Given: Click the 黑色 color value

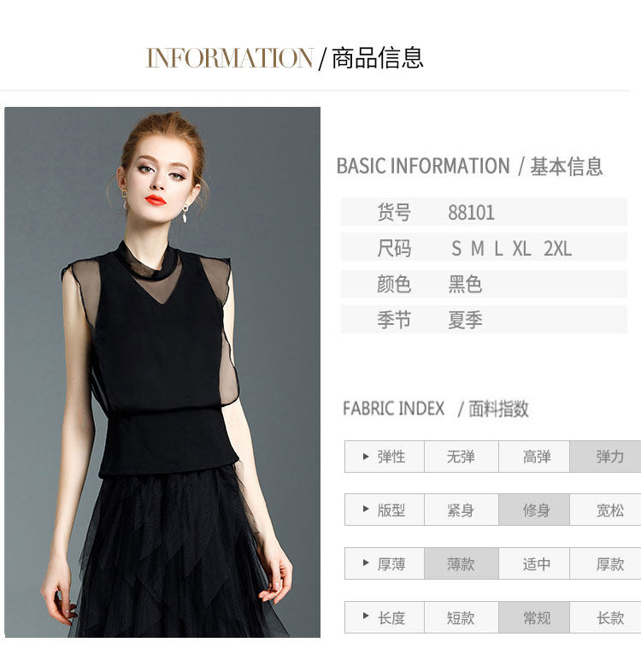Looking at the screenshot, I should (x=465, y=284).
